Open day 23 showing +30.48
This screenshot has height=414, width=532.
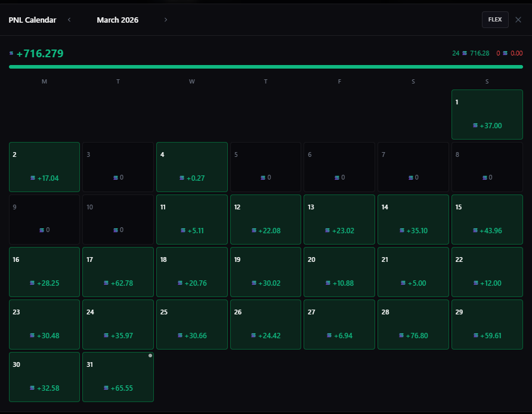point(45,325)
